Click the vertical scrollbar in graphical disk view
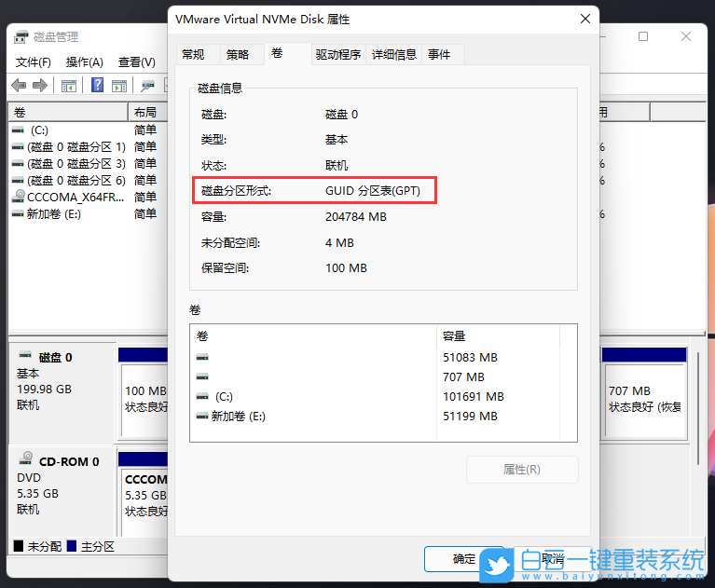 (698, 408)
